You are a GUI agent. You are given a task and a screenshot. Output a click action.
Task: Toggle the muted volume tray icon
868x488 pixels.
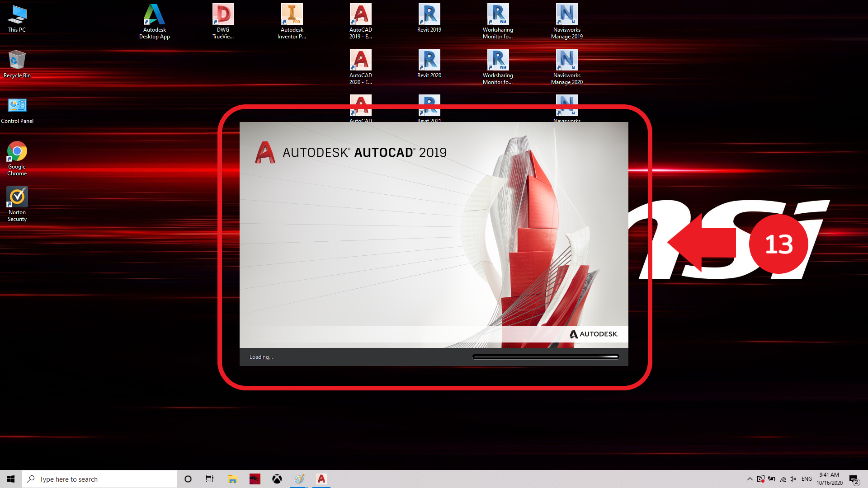[x=793, y=479]
